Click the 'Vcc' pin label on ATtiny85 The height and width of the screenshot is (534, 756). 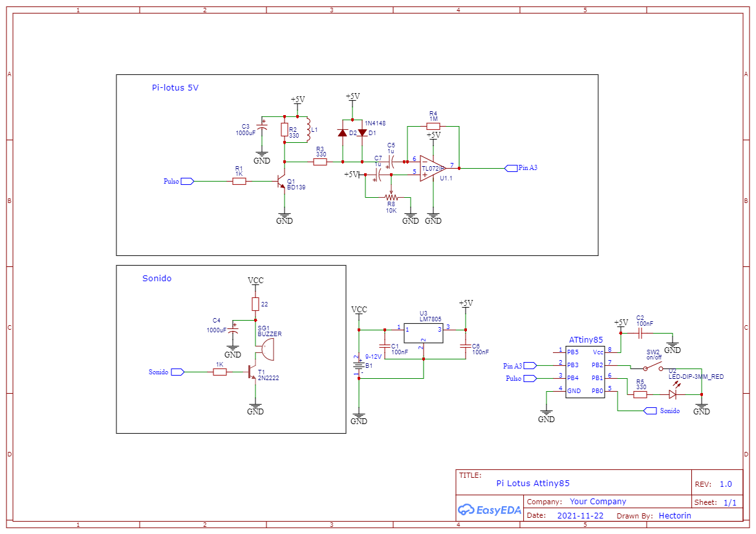[598, 352]
